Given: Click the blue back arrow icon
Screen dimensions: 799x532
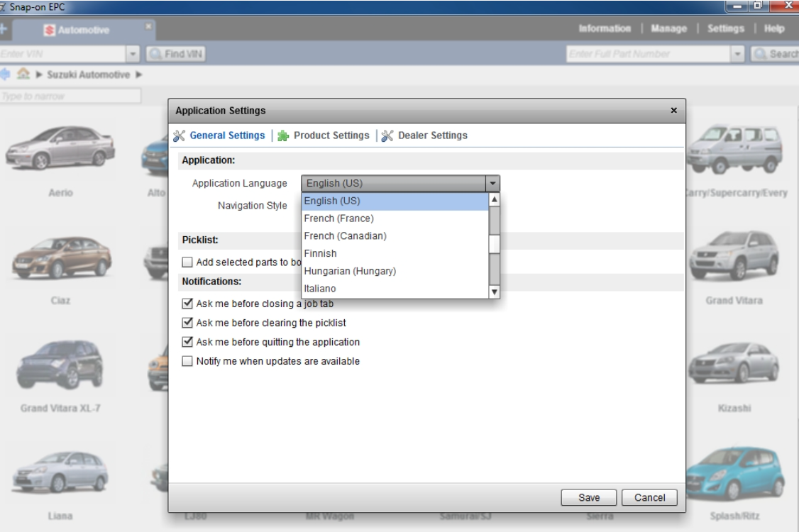Looking at the screenshot, I should [5, 74].
